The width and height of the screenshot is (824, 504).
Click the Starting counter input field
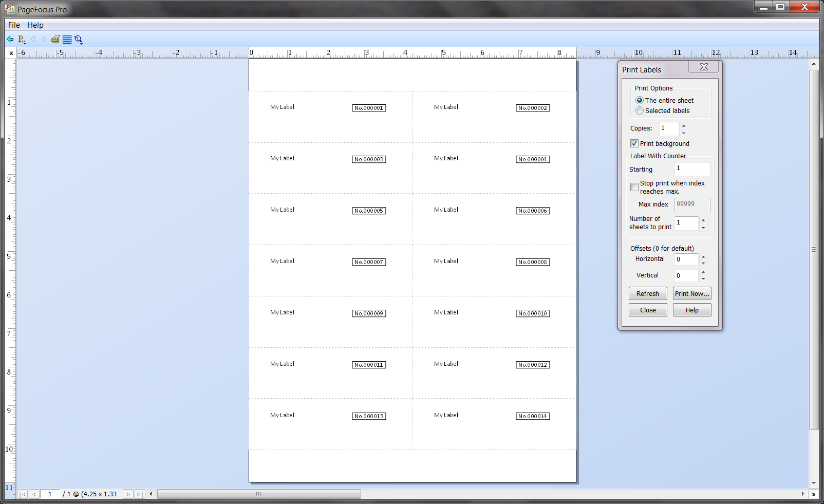692,169
